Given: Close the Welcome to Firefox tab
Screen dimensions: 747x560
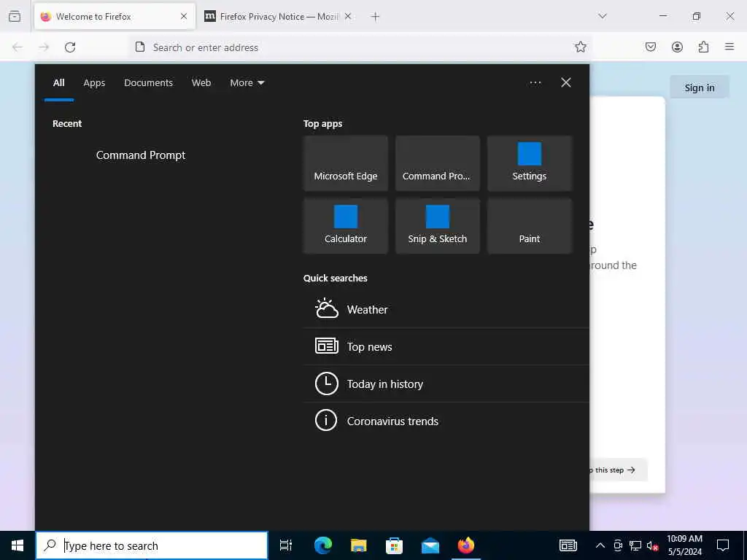Looking at the screenshot, I should [184, 17].
